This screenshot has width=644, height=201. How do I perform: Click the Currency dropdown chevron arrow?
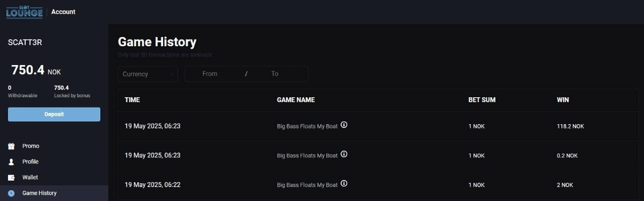point(172,74)
